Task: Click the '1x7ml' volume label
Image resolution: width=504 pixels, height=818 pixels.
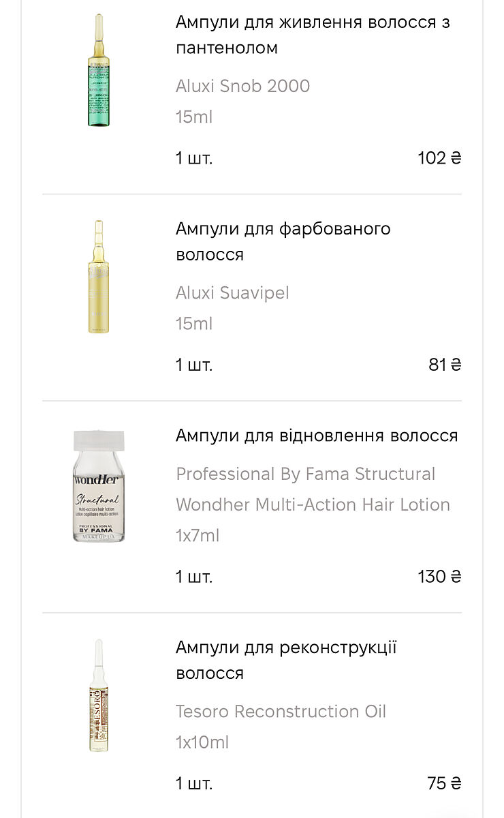Action: 198,536
